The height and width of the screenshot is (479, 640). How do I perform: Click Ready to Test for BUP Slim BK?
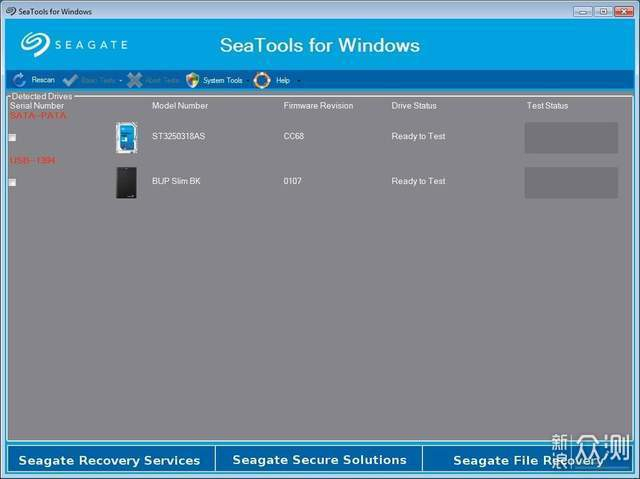[418, 181]
